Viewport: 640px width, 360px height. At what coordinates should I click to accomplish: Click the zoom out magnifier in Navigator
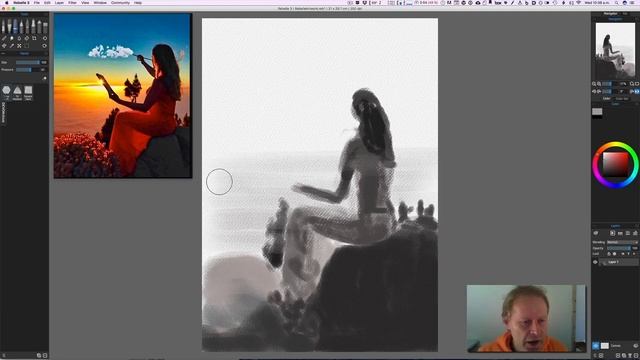point(594,84)
